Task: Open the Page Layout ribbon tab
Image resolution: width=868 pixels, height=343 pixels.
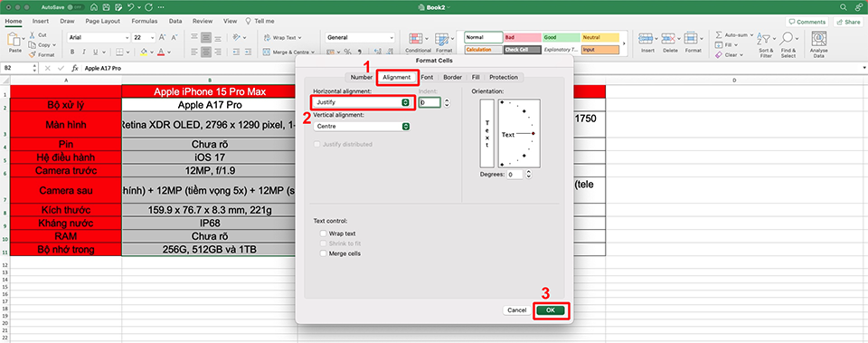Action: [102, 21]
